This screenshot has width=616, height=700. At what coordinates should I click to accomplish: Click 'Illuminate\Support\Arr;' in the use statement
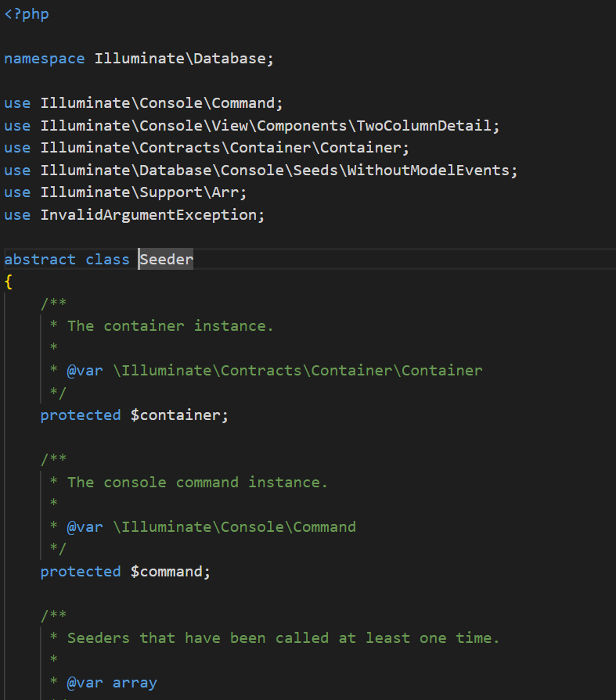point(143,192)
